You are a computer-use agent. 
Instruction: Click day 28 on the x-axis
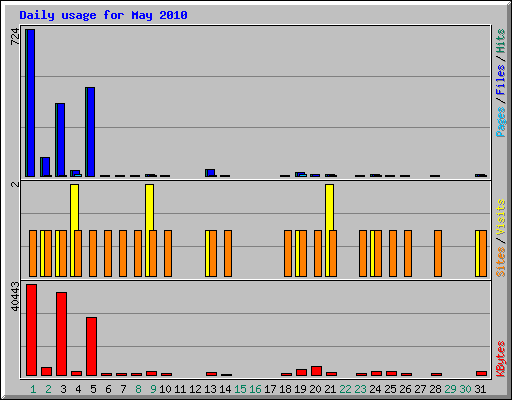[x=435, y=389]
